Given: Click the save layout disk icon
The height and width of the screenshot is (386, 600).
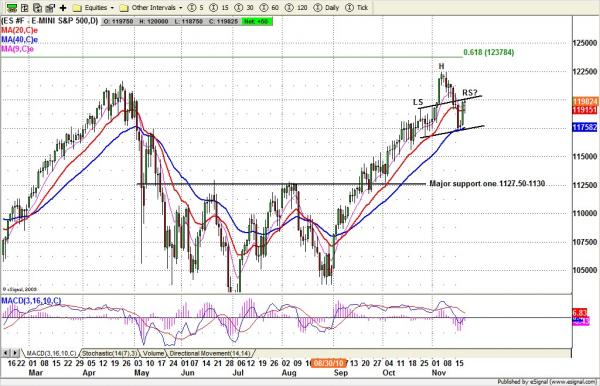Looking at the screenshot, I should 50,7.
